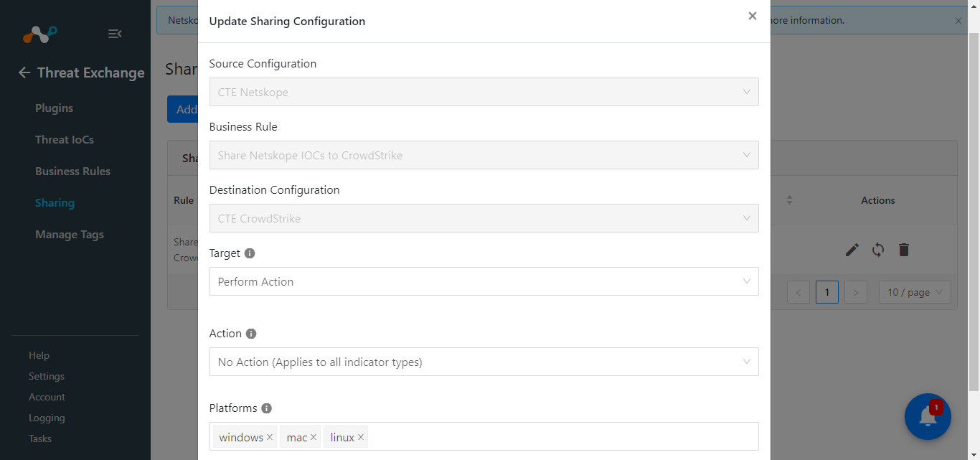Open the Source Configuration dropdown
The image size is (980, 460).
(x=484, y=92)
